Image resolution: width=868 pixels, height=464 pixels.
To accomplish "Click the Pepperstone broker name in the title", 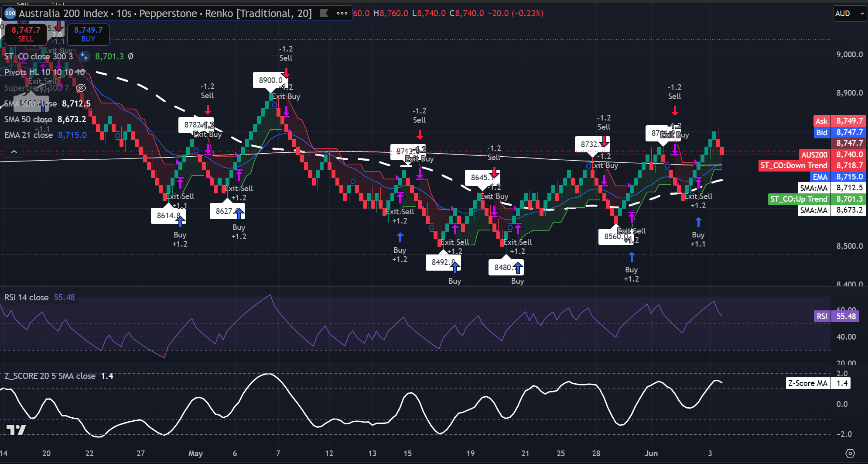I will pyautogui.click(x=168, y=14).
